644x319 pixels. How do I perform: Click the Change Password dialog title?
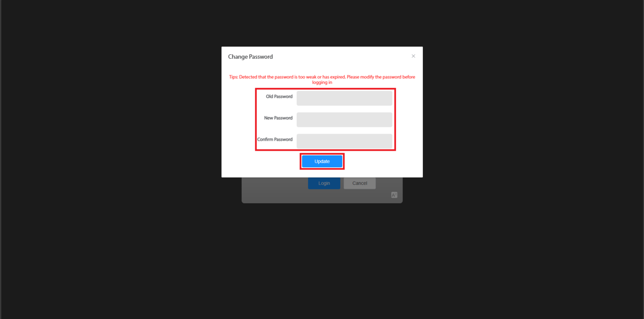pos(250,57)
